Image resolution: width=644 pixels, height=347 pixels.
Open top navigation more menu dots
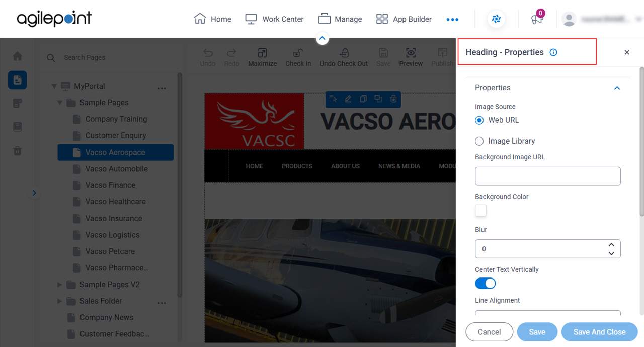click(x=452, y=20)
